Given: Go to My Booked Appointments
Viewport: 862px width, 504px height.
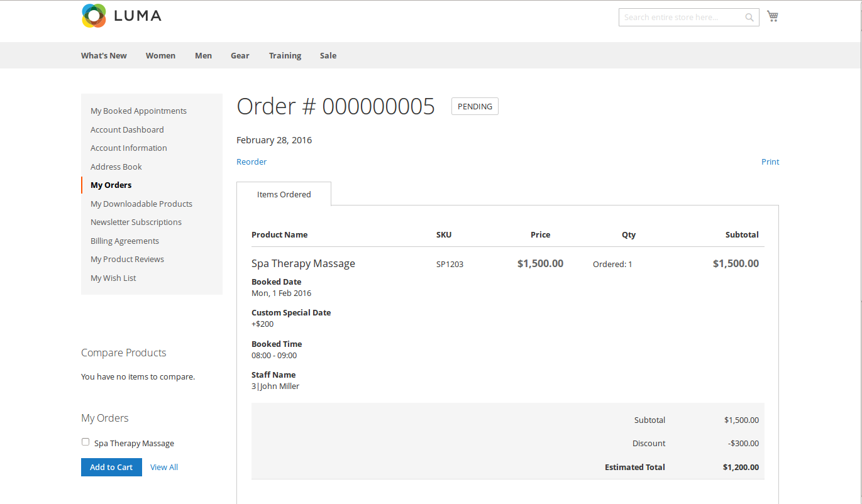Looking at the screenshot, I should pyautogui.click(x=138, y=111).
